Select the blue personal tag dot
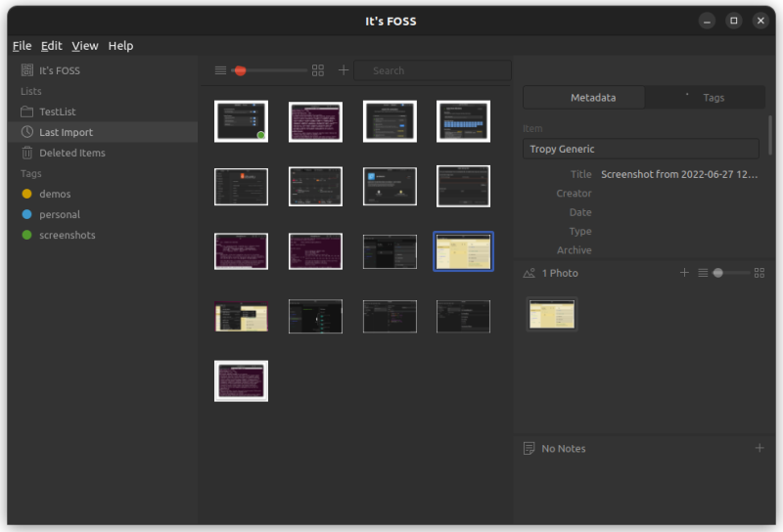The width and height of the screenshot is (783, 532). [27, 214]
